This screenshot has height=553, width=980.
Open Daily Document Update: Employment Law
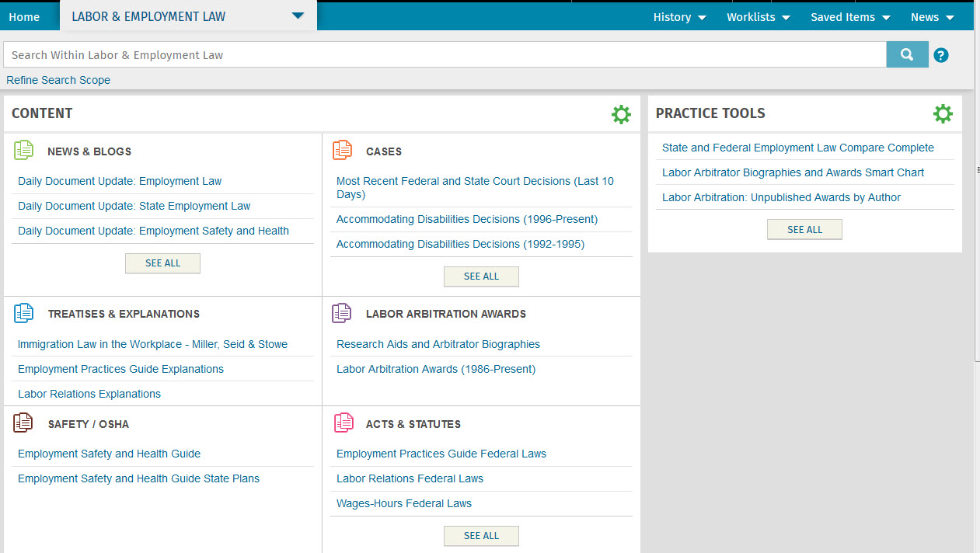tap(120, 181)
